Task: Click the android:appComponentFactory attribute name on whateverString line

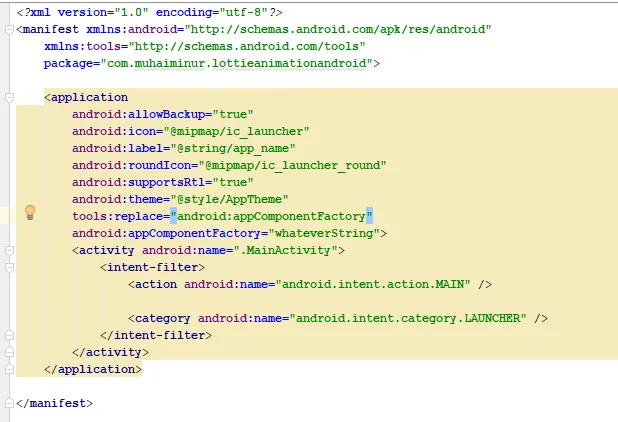Action: coord(166,233)
